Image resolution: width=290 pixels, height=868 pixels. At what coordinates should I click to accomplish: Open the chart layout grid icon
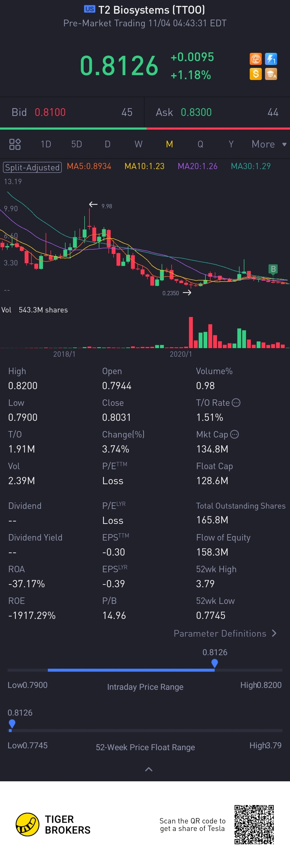pyautogui.click(x=15, y=144)
